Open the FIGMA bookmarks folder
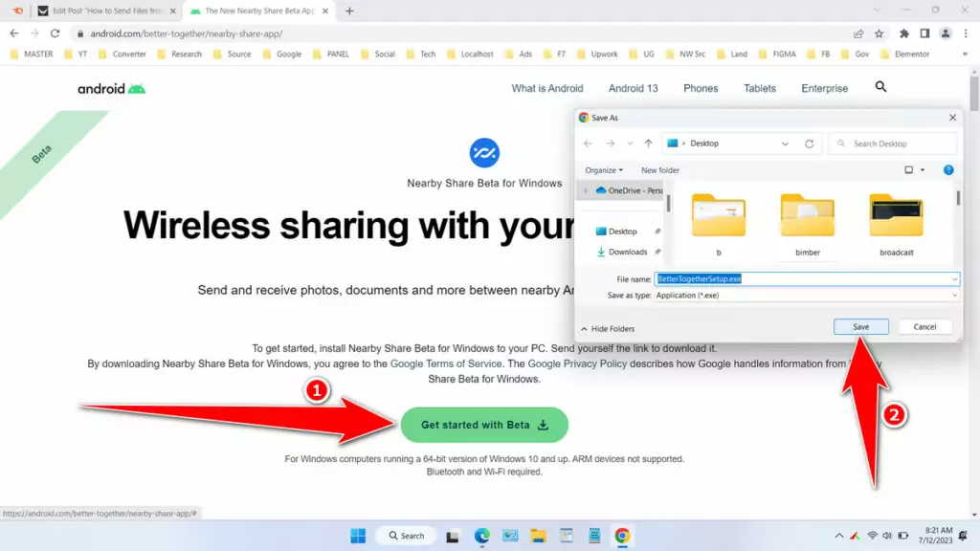 click(777, 55)
